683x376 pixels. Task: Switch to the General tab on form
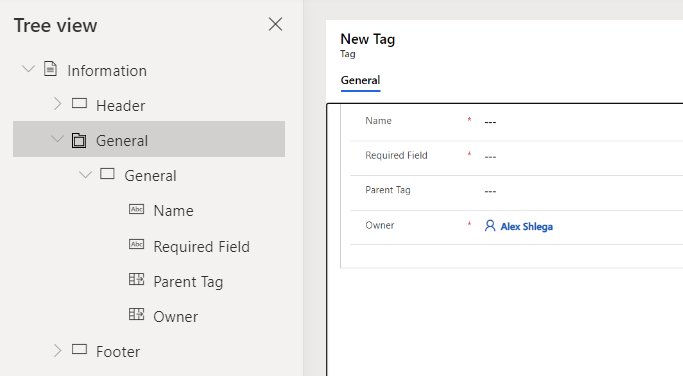(360, 81)
